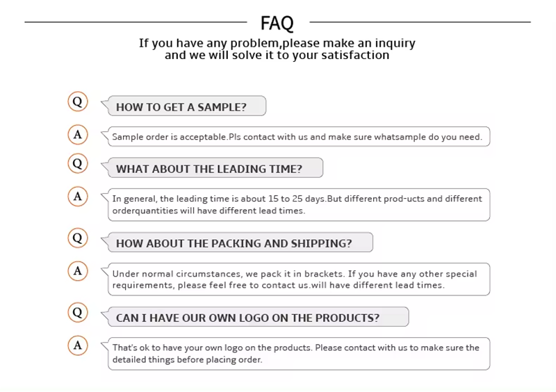Click the A icon beside the brackets packing answer
The width and height of the screenshot is (556, 392).
coord(77,271)
